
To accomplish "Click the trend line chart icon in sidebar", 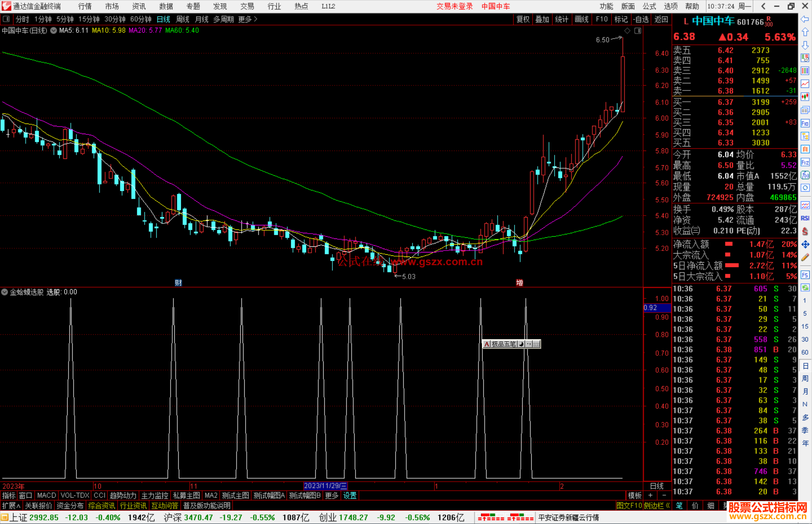I will pyautogui.click(x=805, y=83).
